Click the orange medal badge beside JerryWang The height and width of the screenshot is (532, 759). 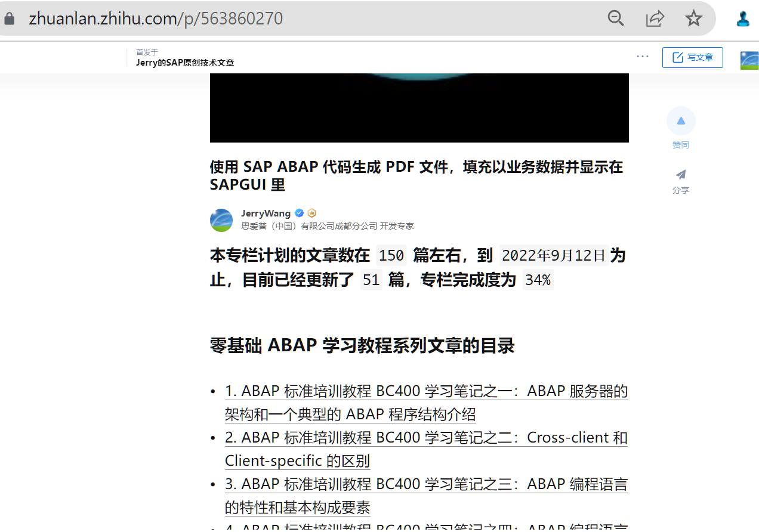311,213
